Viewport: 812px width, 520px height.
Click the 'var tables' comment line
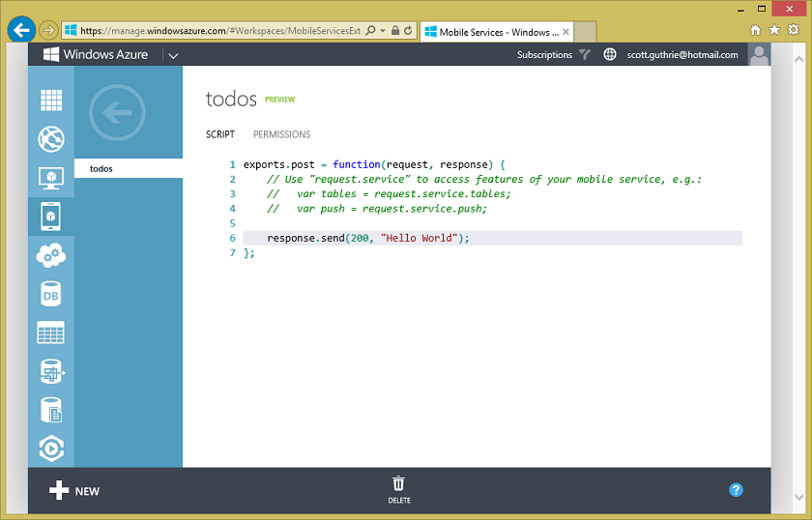(389, 193)
